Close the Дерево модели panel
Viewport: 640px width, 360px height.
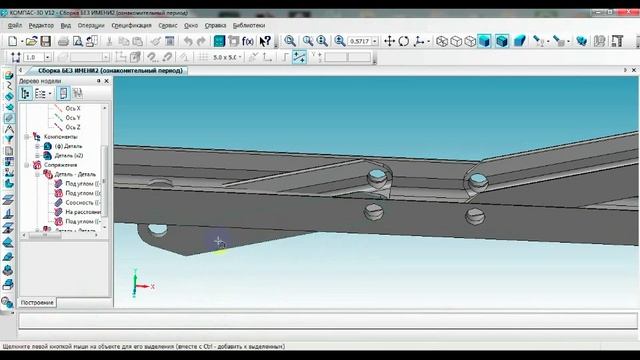[x=107, y=81]
